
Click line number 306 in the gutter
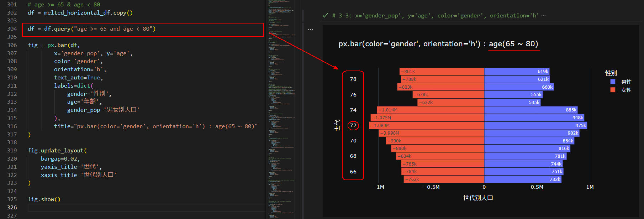(12, 45)
